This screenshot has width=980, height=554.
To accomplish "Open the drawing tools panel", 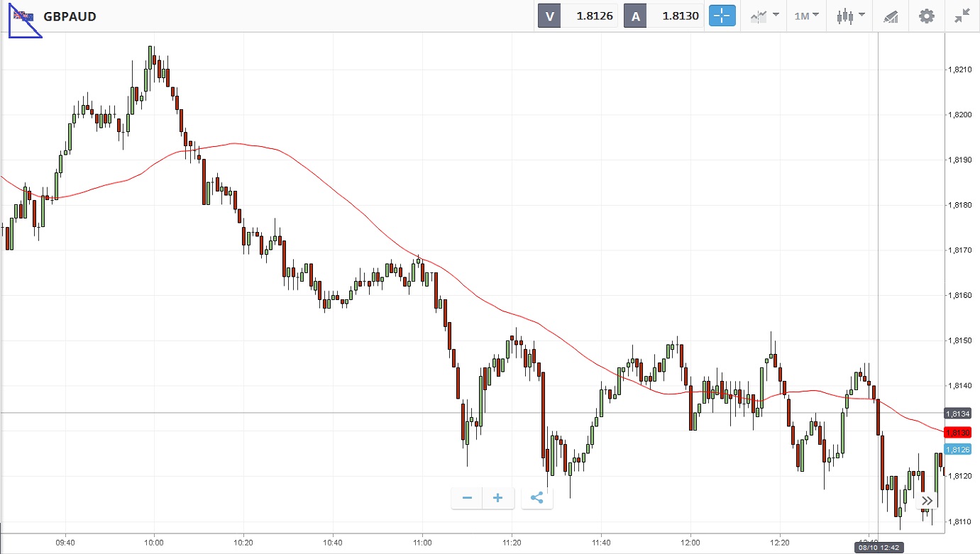I will [x=891, y=16].
